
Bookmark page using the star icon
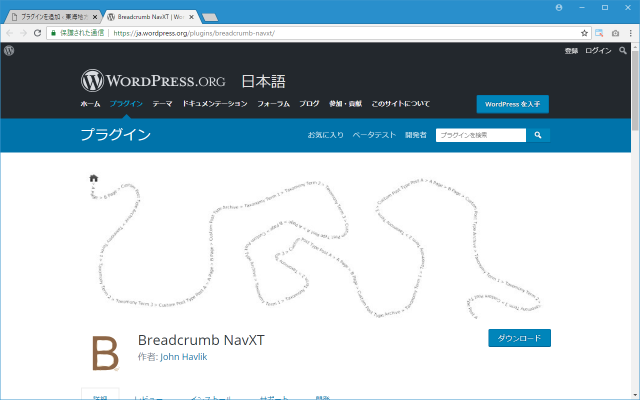pos(585,33)
